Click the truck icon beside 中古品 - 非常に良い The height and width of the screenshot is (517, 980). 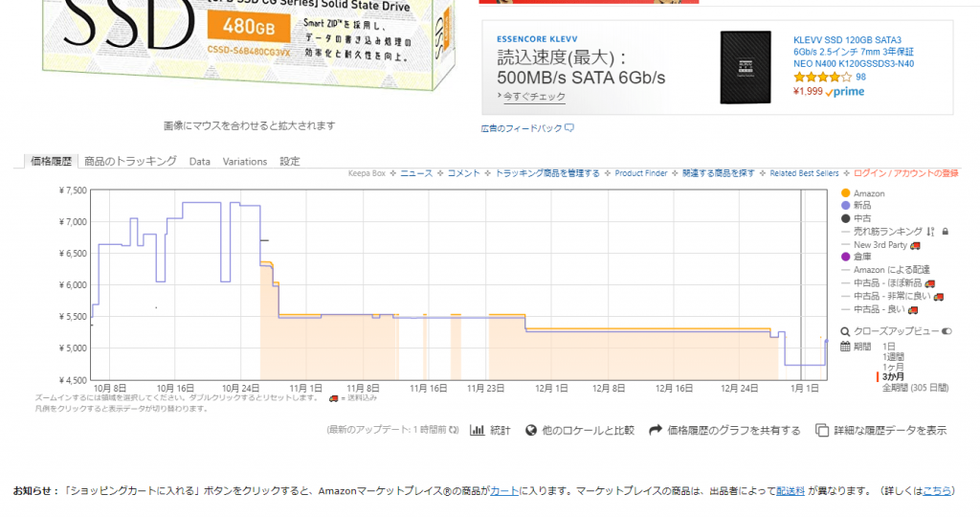[x=938, y=297]
